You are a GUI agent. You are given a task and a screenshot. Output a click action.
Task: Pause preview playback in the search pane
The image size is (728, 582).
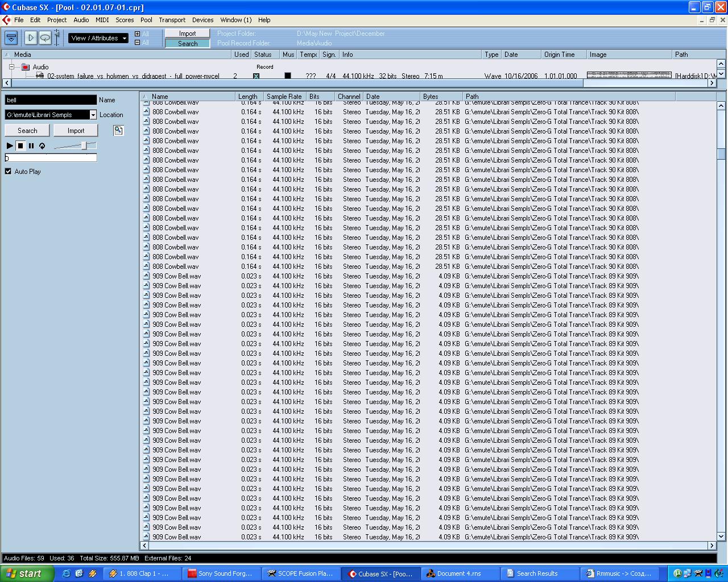coord(31,145)
